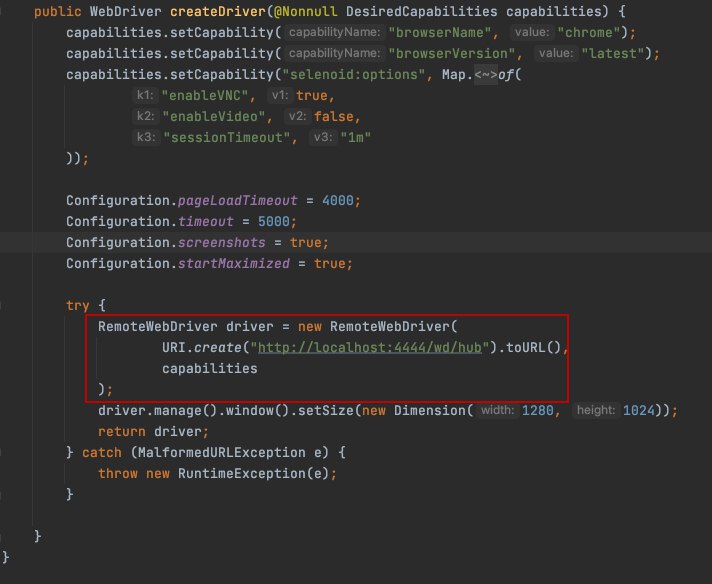
Task: Select the "1m" string value
Action: point(356,138)
